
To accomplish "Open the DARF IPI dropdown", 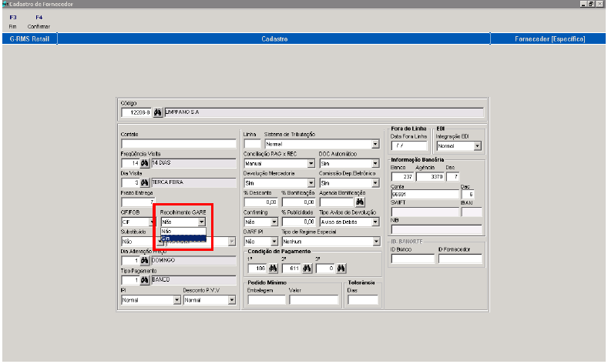I will click(x=274, y=241).
